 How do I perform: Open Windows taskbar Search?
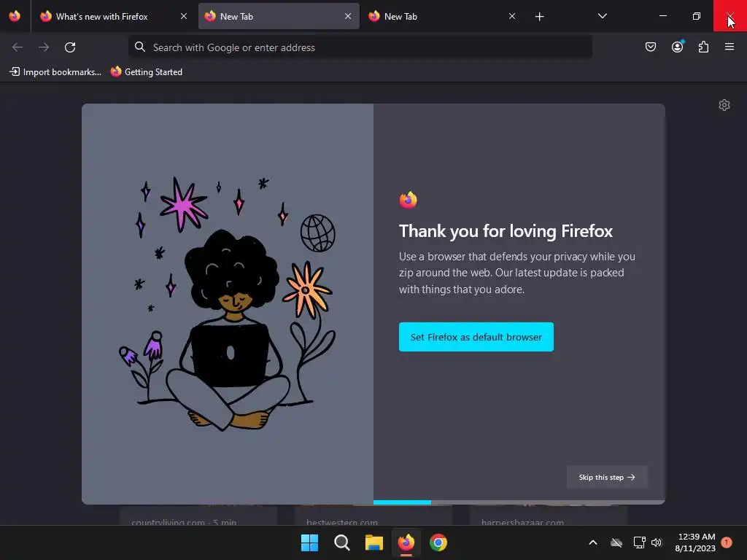coord(341,542)
